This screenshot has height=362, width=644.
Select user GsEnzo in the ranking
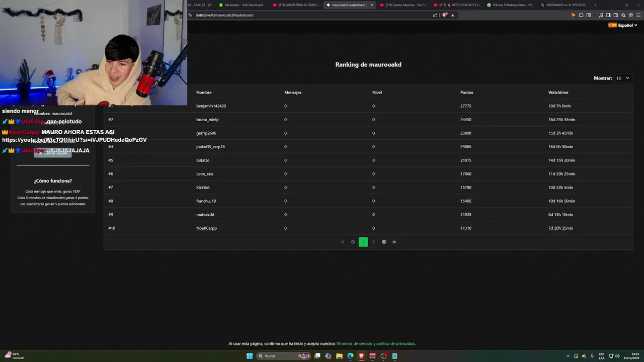point(203,160)
